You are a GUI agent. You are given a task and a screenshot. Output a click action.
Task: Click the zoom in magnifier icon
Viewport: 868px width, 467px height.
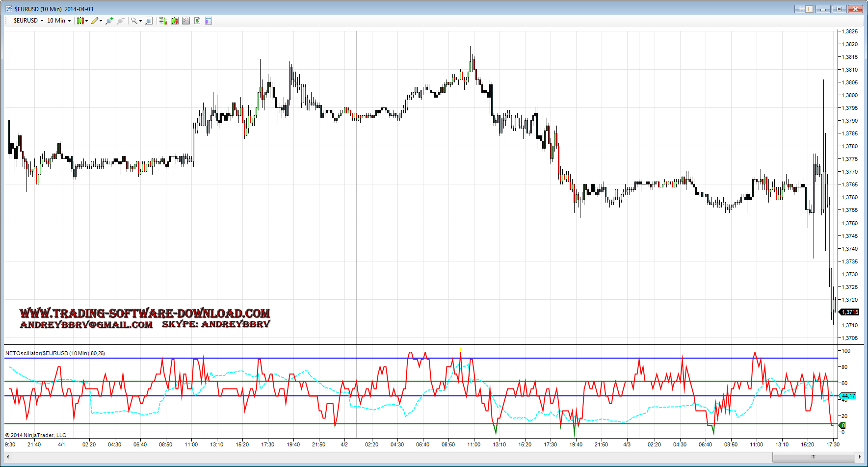109,21
